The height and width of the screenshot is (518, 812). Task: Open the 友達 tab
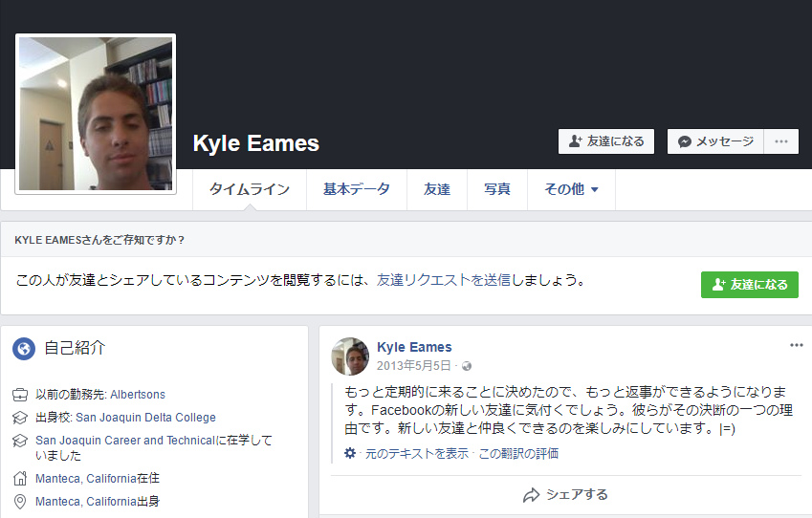coord(437,189)
